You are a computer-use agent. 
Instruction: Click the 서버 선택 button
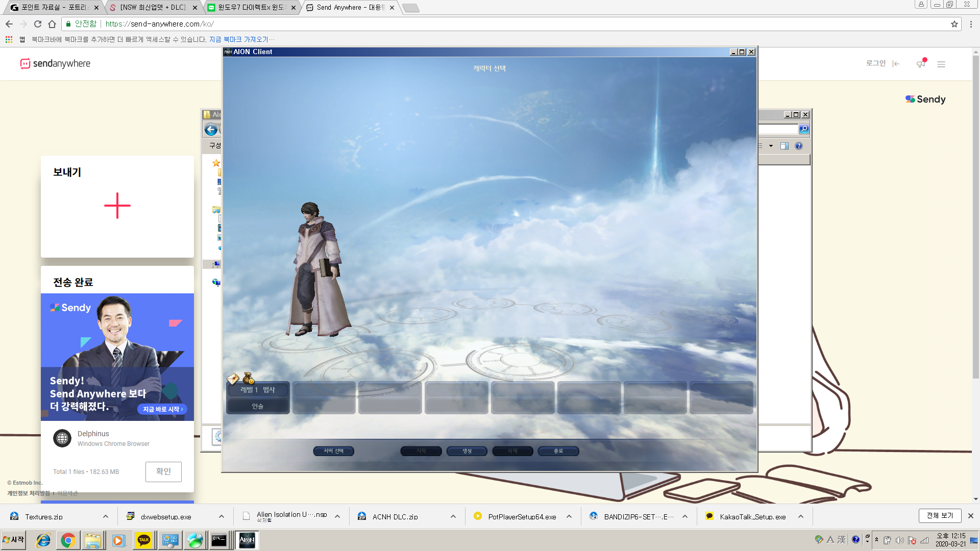click(333, 451)
